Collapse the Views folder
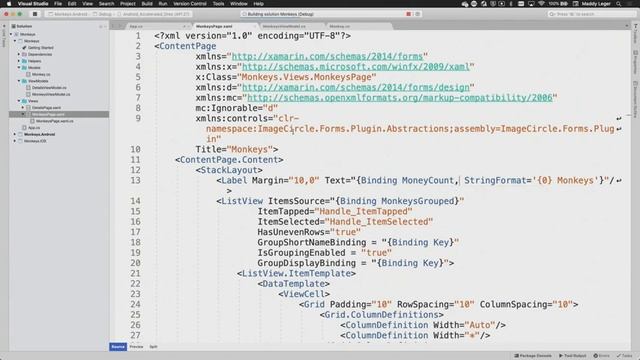Image resolution: width=640 pixels, height=360 pixels. [18, 101]
